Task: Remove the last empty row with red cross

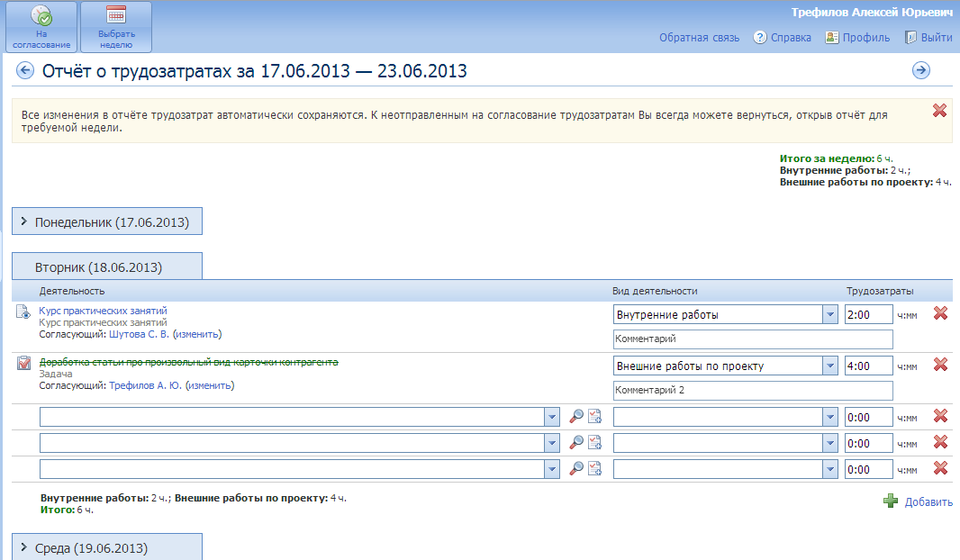Action: pyautogui.click(x=940, y=468)
